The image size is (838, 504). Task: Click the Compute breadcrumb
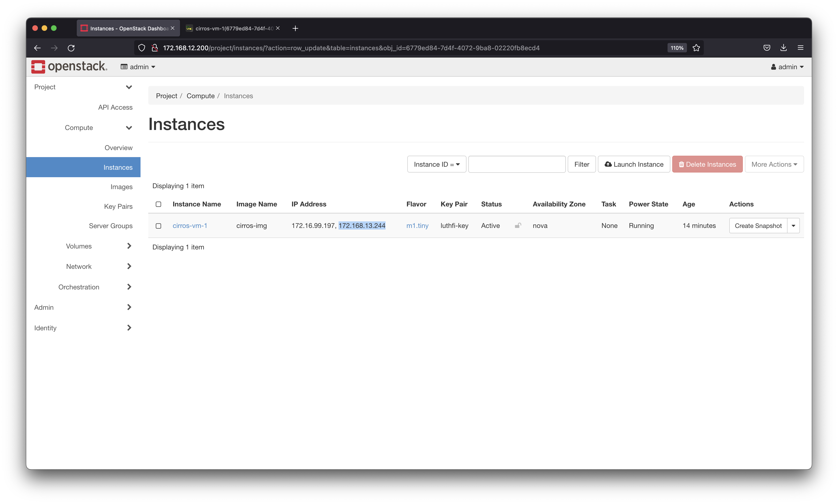(200, 96)
